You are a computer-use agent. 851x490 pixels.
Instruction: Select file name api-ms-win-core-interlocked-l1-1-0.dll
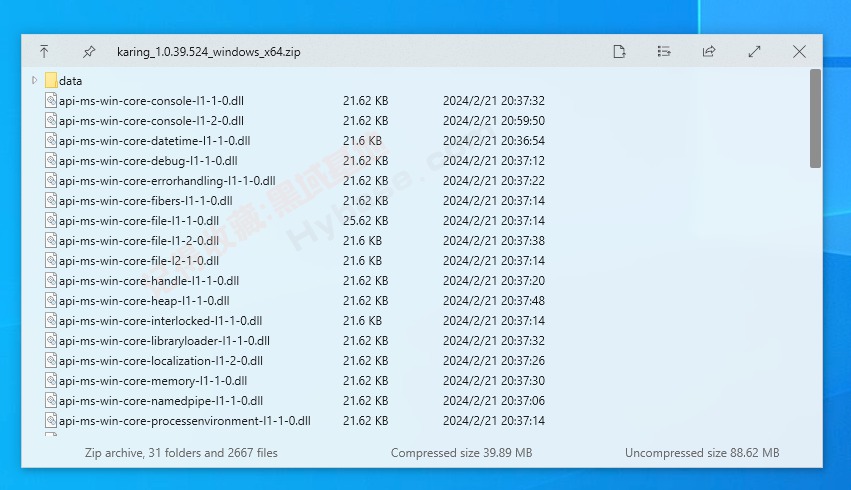coord(161,321)
